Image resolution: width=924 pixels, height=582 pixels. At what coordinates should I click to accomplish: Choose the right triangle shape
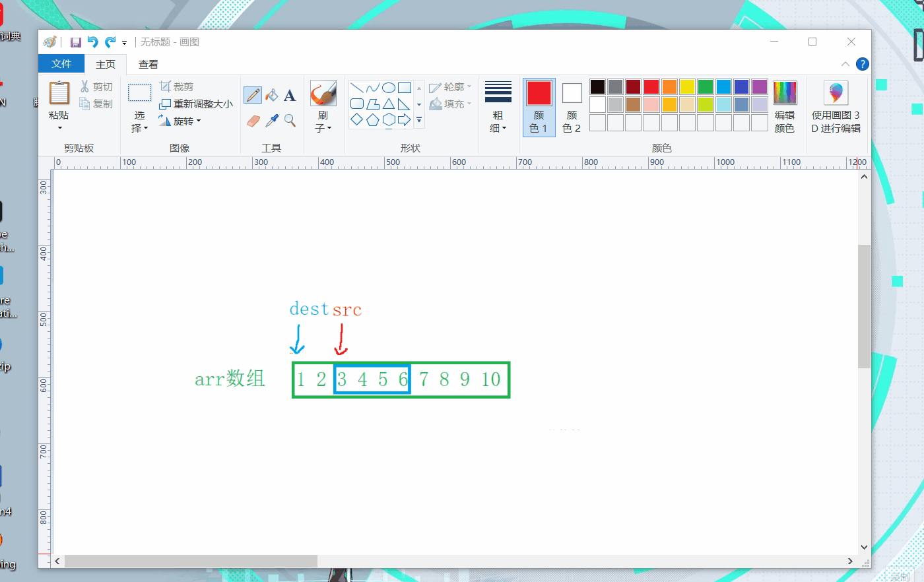pyautogui.click(x=405, y=104)
